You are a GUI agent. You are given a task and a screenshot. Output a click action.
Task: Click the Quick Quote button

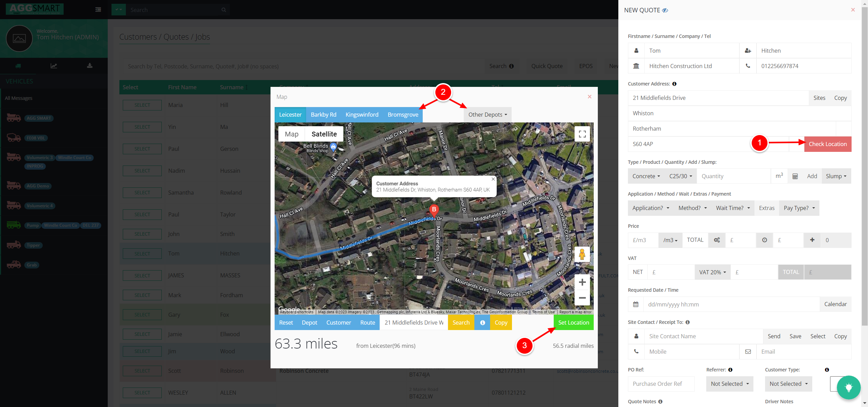[547, 66]
